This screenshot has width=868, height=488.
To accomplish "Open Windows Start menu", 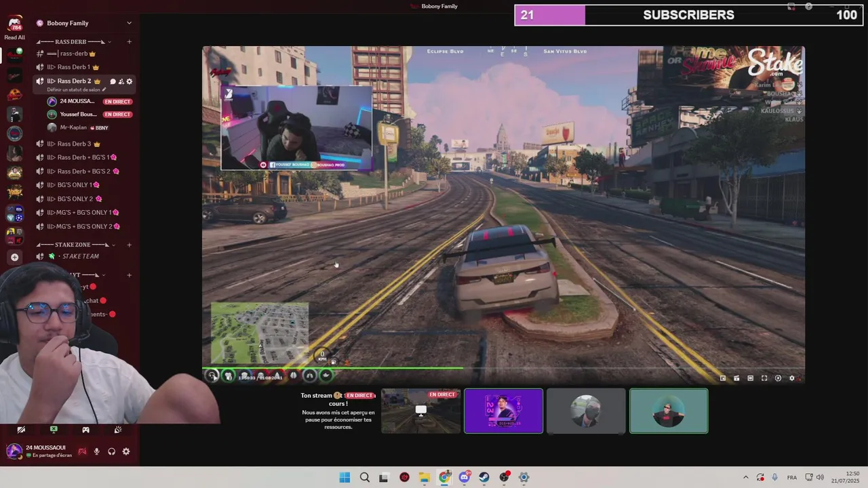I will pos(344,477).
